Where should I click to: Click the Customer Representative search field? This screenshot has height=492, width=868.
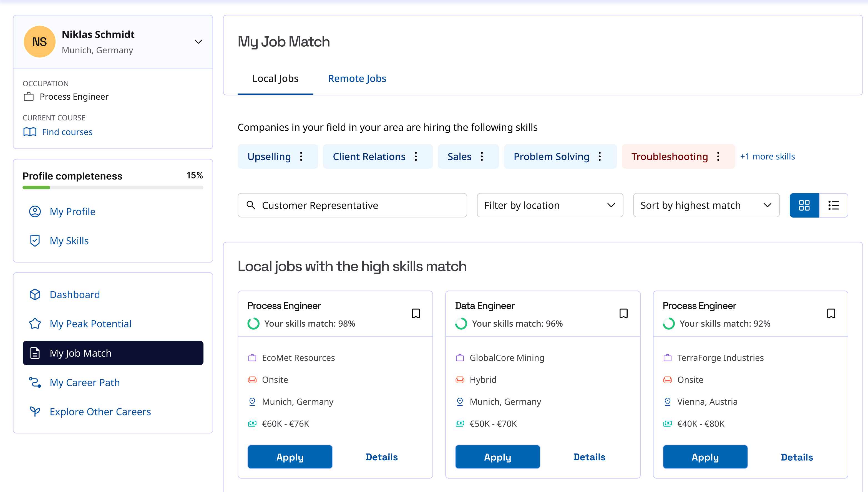[x=352, y=205]
